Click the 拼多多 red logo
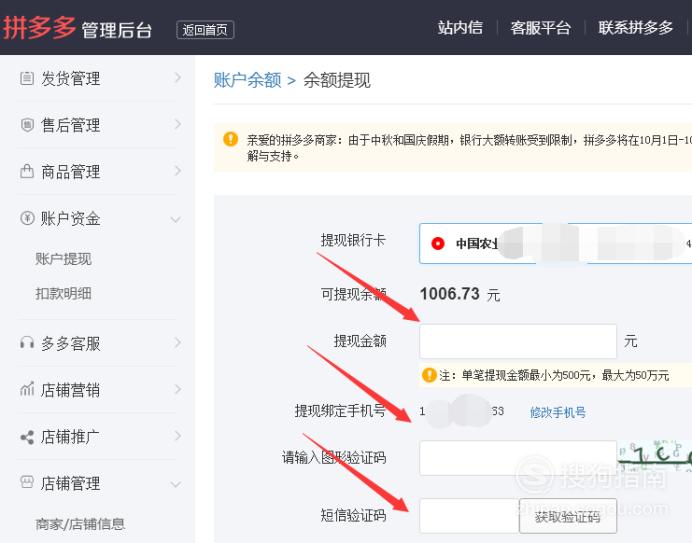The image size is (692, 543). [39, 27]
